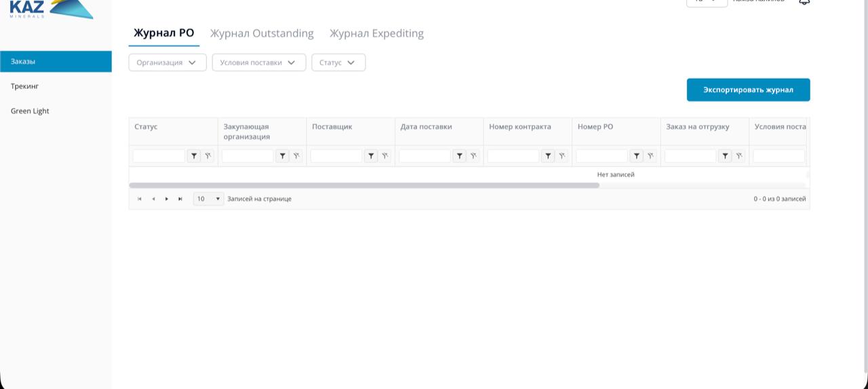868x389 pixels.
Task: Clear the Заказ на отгрузку filter
Action: [x=738, y=156]
